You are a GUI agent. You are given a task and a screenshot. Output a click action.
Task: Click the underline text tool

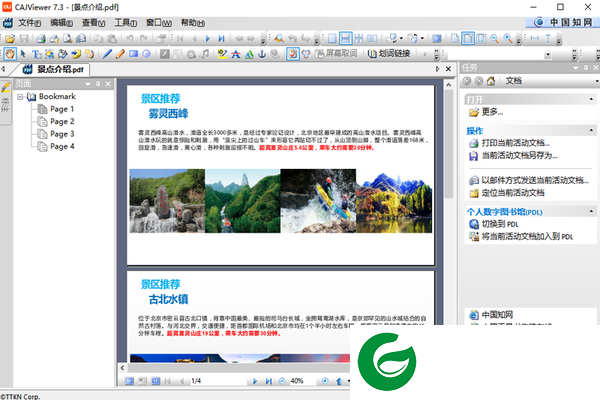pyautogui.click(x=249, y=54)
